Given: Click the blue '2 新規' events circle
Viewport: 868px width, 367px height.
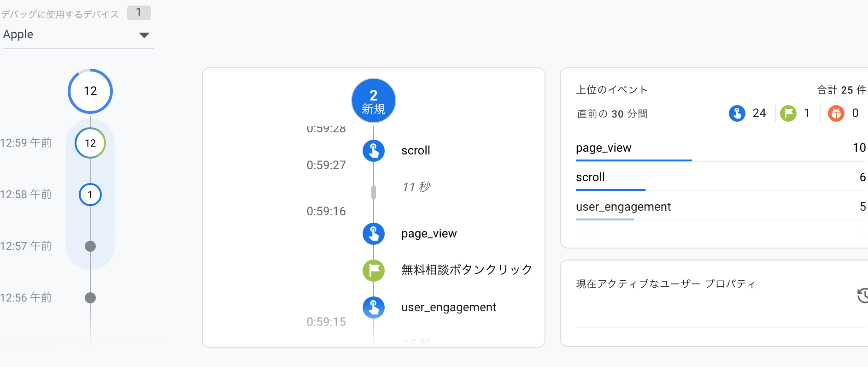Looking at the screenshot, I should (373, 101).
